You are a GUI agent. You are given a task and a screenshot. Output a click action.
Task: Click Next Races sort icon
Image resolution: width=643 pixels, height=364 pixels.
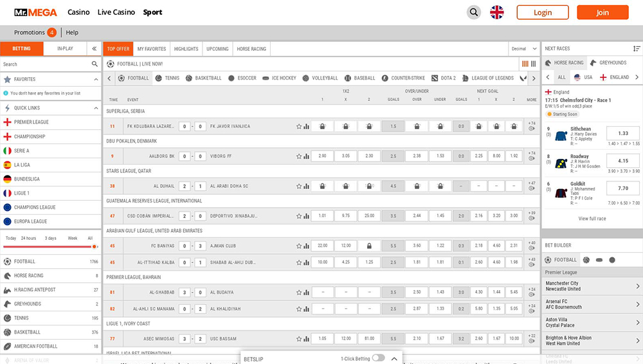coord(637,48)
